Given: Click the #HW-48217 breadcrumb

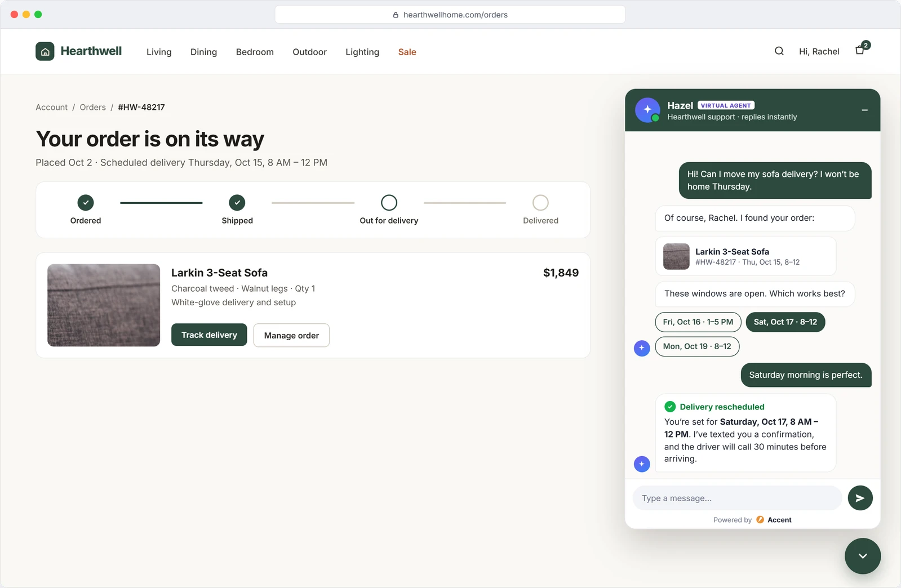Looking at the screenshot, I should pyautogui.click(x=141, y=107).
